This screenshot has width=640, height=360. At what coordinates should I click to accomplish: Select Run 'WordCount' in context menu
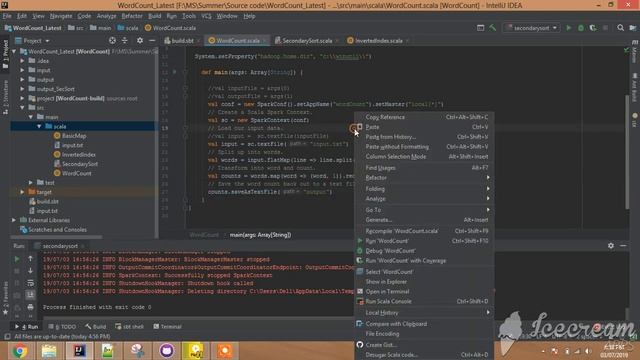pyautogui.click(x=424, y=241)
